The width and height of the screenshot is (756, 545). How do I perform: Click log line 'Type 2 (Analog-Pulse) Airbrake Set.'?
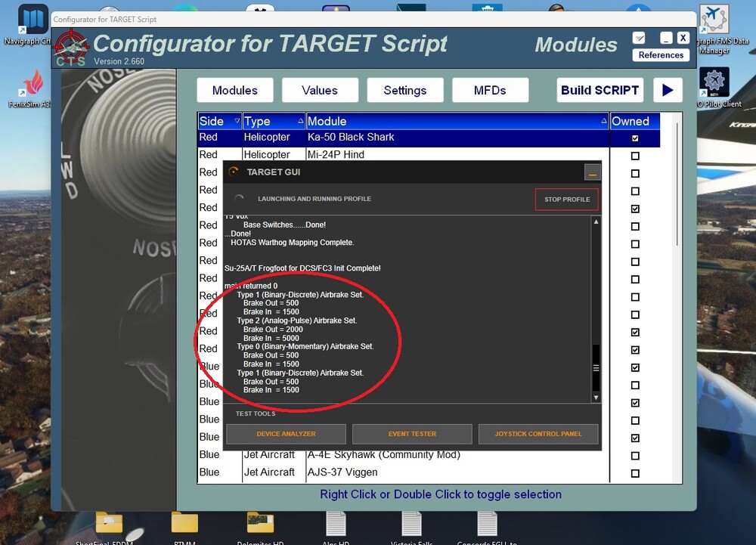(x=296, y=320)
